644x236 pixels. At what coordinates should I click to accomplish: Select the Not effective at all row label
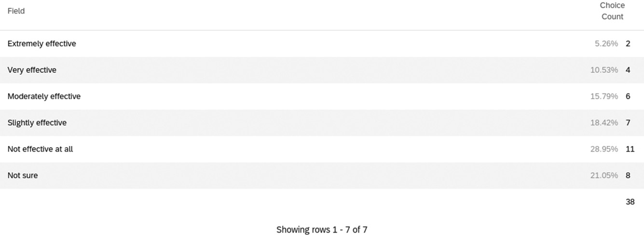click(x=40, y=149)
